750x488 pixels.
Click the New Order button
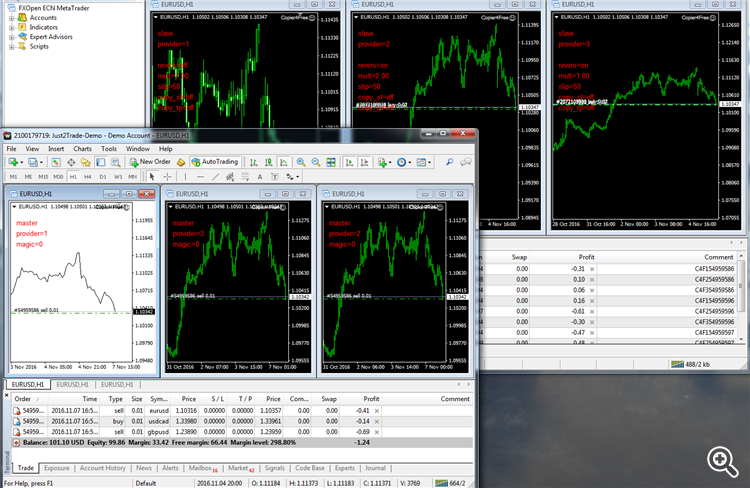[150, 162]
